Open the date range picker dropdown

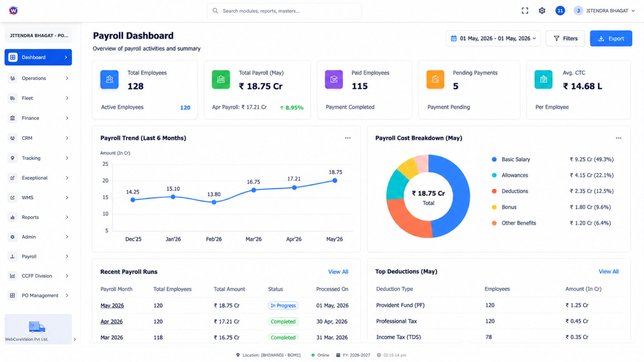[493, 38]
